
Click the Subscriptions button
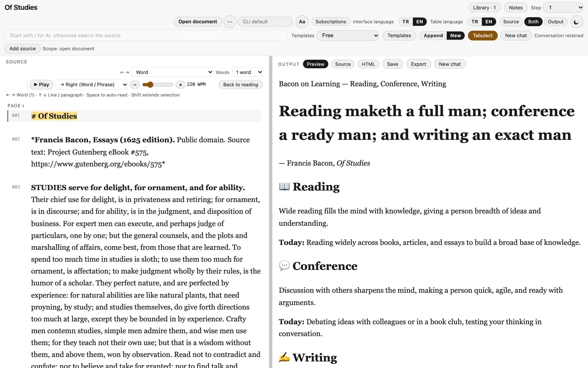click(x=331, y=22)
